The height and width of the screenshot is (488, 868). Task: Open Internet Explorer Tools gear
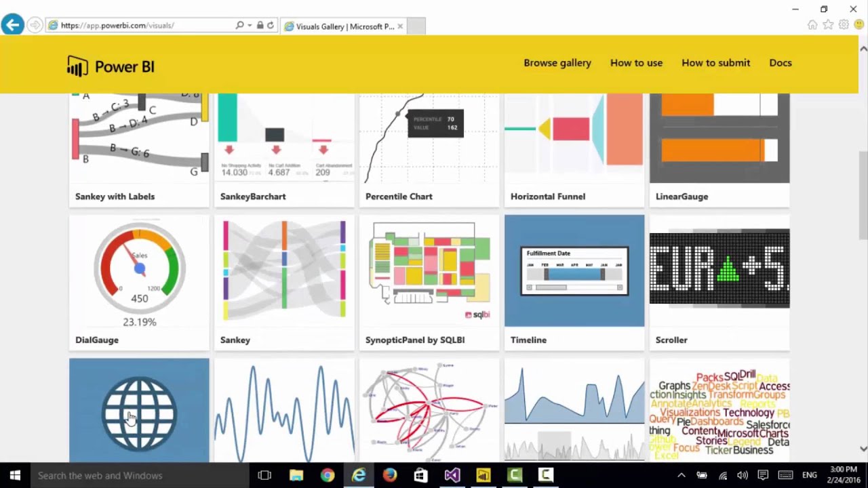tap(844, 25)
